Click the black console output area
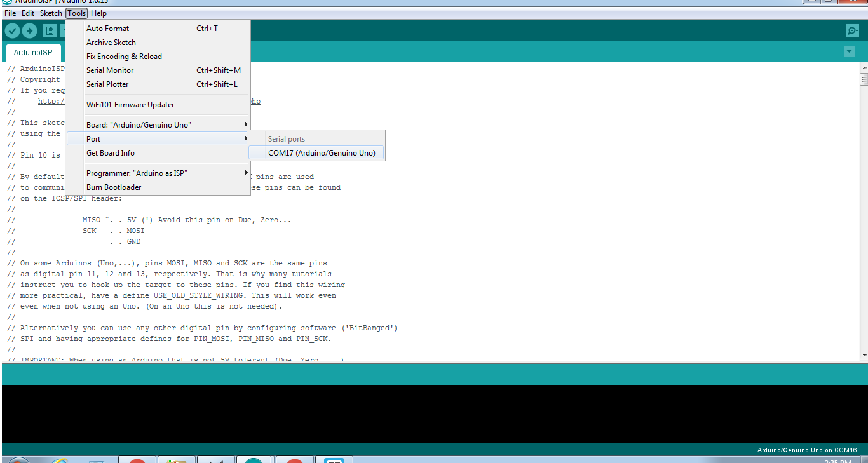 [x=434, y=413]
